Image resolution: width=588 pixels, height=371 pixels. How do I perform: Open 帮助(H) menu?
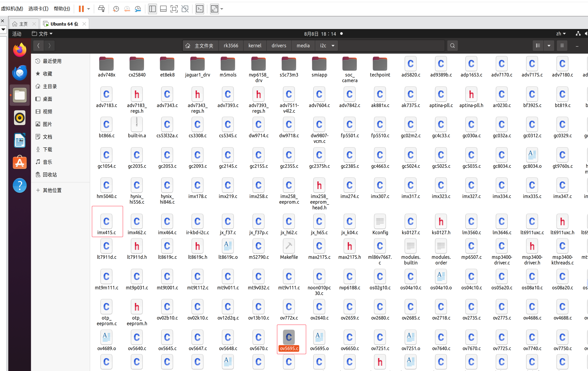(62, 9)
